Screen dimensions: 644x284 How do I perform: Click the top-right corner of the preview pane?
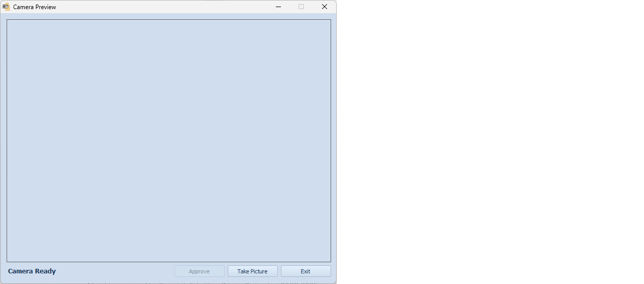[329, 21]
